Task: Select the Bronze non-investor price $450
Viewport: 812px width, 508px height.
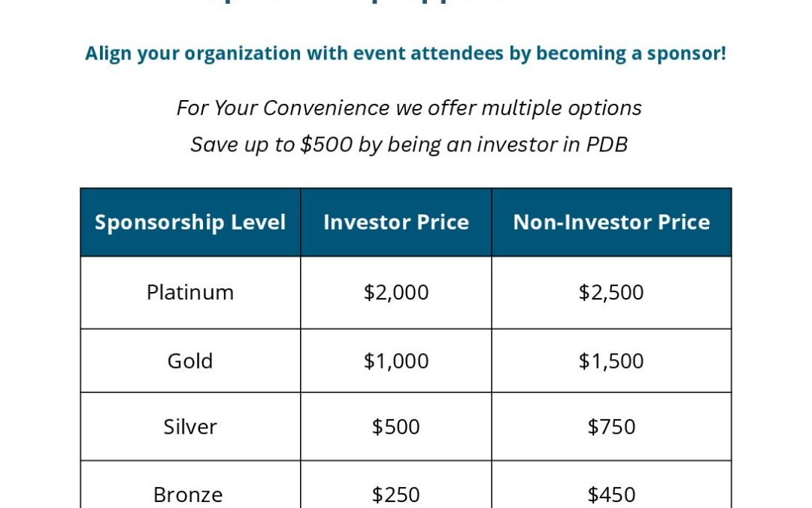Action: pos(611,494)
